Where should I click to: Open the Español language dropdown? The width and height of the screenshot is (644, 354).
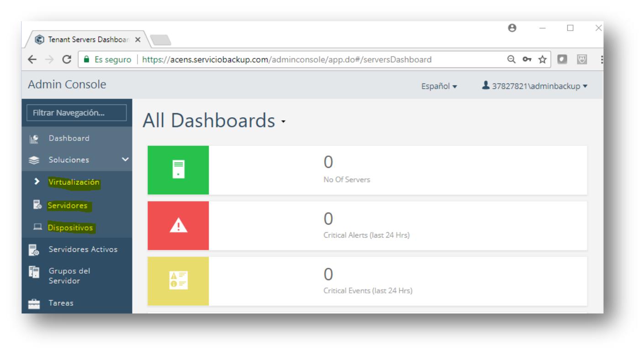pos(439,86)
